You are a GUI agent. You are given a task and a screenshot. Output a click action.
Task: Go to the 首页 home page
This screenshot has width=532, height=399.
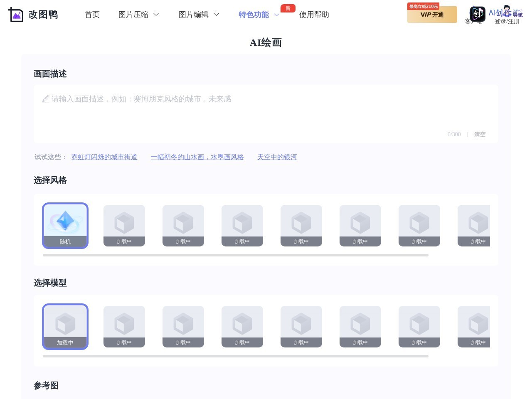(92, 15)
